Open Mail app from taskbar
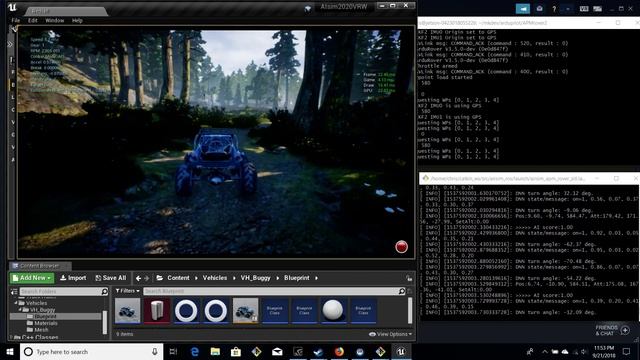Screen dimensions: 640x360 pos(277,351)
